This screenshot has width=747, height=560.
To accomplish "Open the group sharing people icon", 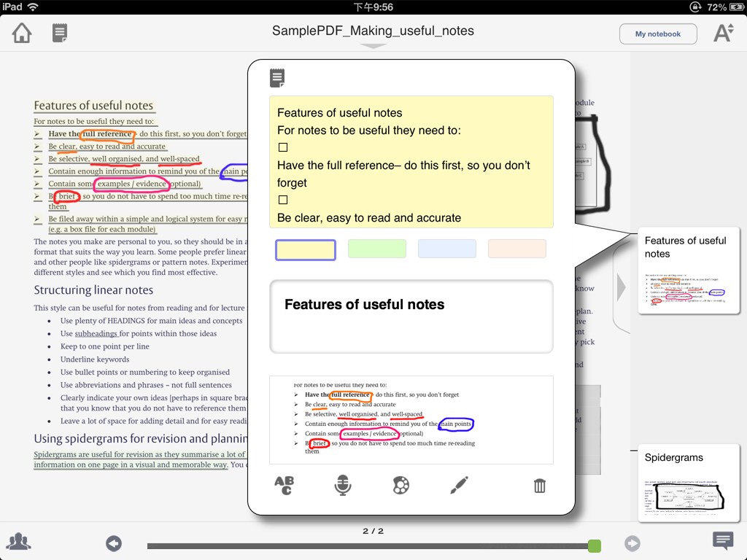I will pyautogui.click(x=19, y=542).
